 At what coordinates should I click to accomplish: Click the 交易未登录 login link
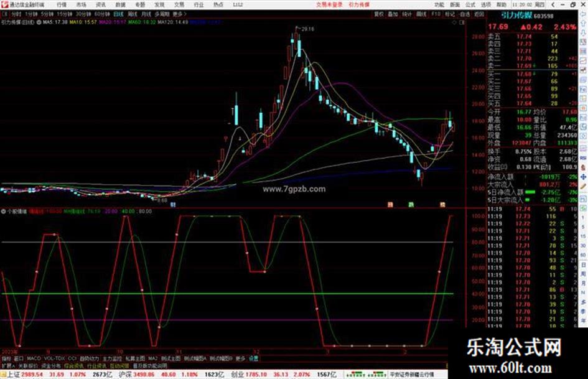point(329,4)
